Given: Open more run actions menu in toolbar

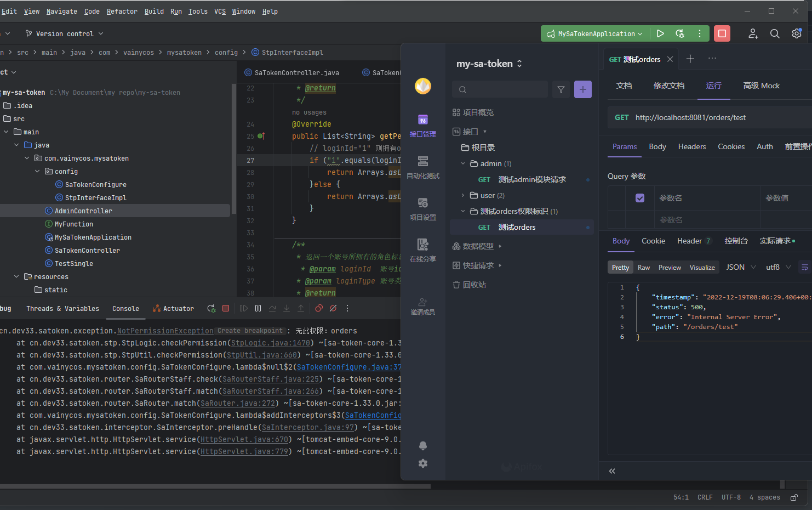Looking at the screenshot, I should pos(700,33).
